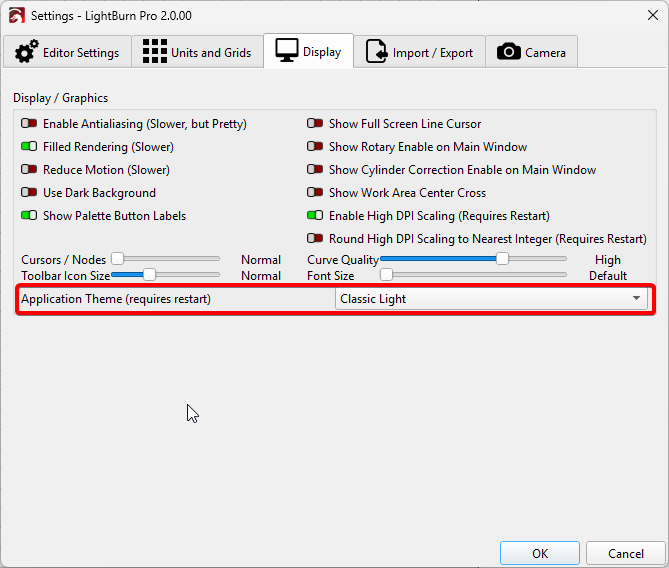Close the Settings dialog window

pyautogui.click(x=652, y=16)
